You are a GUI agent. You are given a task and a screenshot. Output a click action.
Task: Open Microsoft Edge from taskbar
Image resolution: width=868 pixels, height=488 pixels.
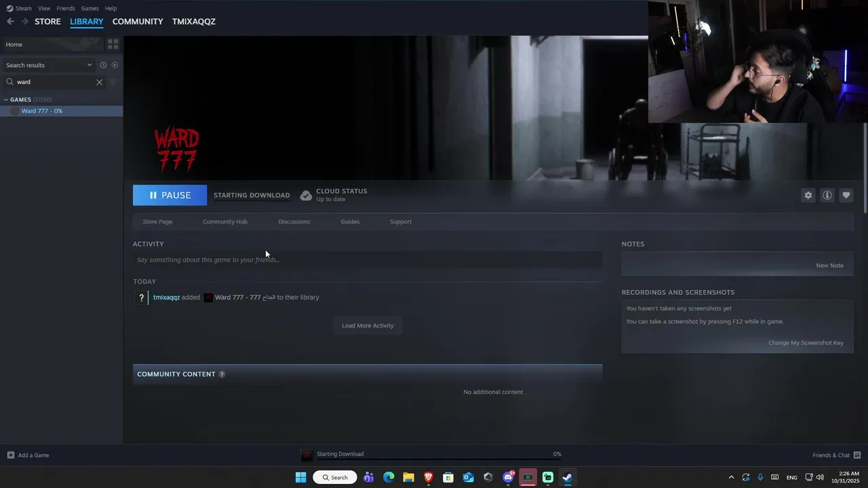tap(389, 477)
